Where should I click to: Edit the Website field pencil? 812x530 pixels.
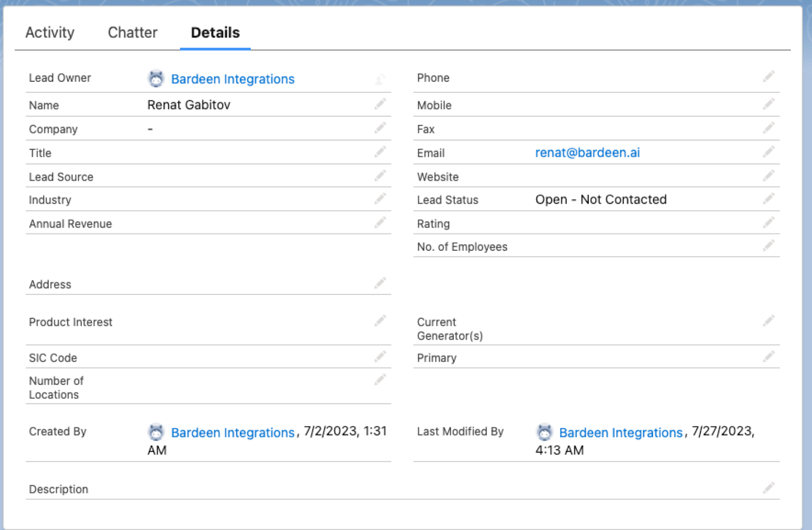point(768,176)
